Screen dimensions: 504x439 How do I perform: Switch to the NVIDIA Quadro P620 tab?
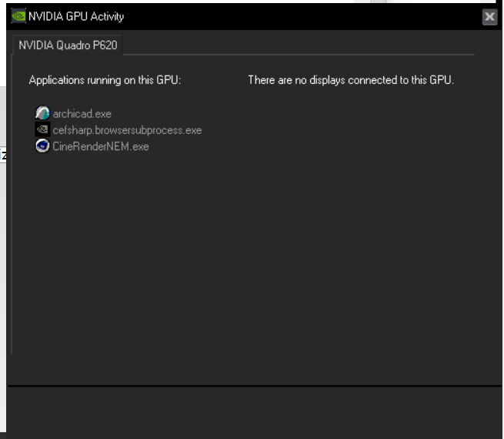tap(68, 45)
